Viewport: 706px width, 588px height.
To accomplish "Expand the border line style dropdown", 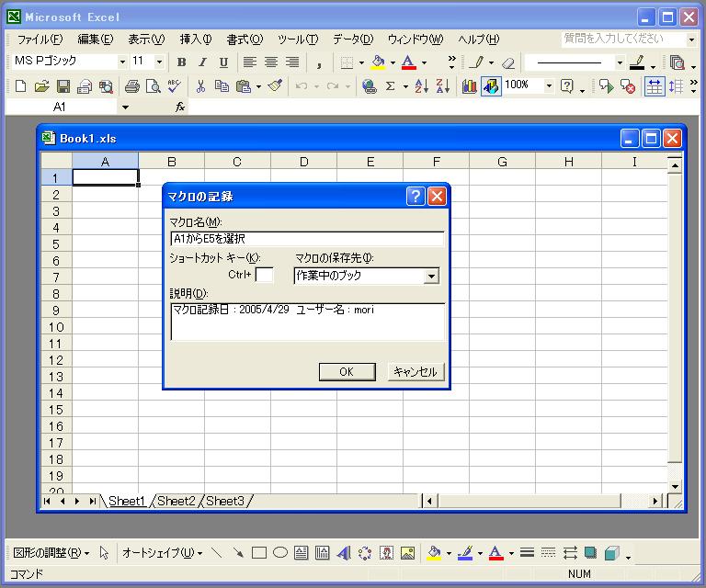I will (x=620, y=62).
